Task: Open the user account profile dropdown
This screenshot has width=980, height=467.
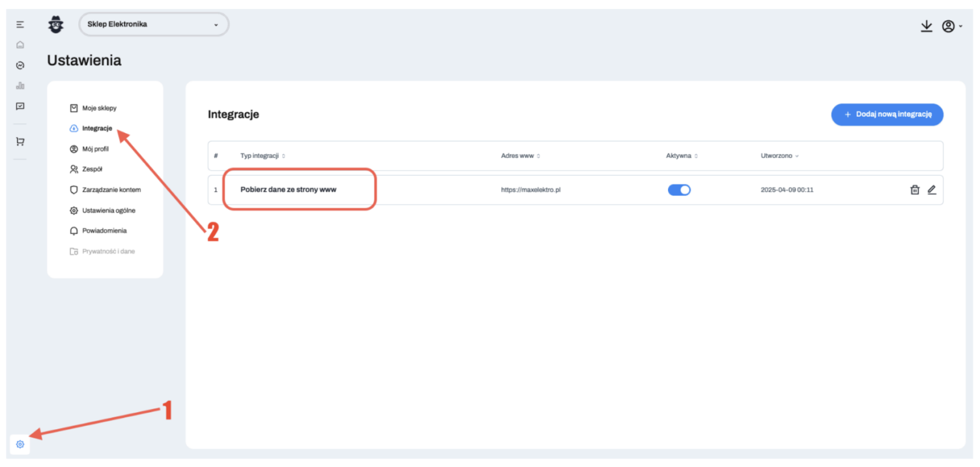Action: (x=951, y=26)
